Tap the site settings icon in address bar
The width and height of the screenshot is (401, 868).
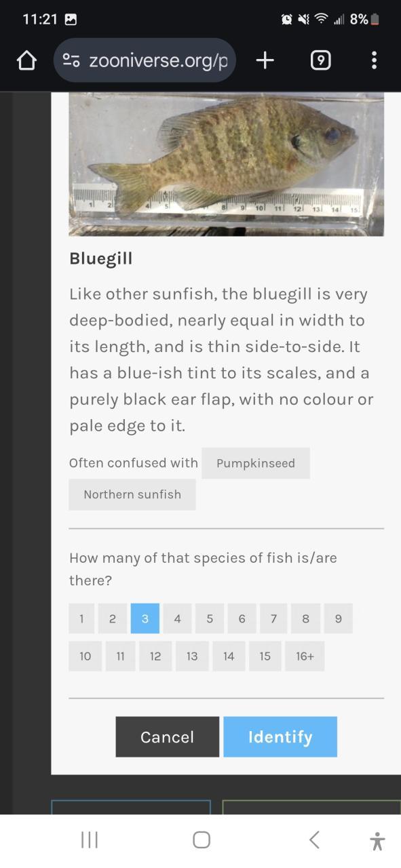(x=71, y=61)
